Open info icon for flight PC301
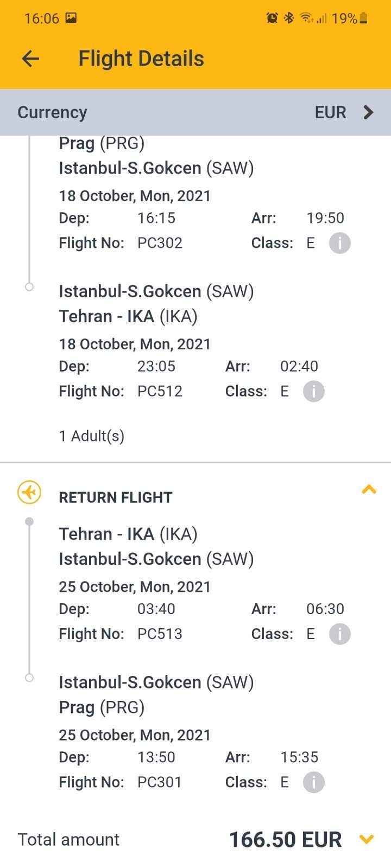The image size is (391, 868). tap(313, 782)
